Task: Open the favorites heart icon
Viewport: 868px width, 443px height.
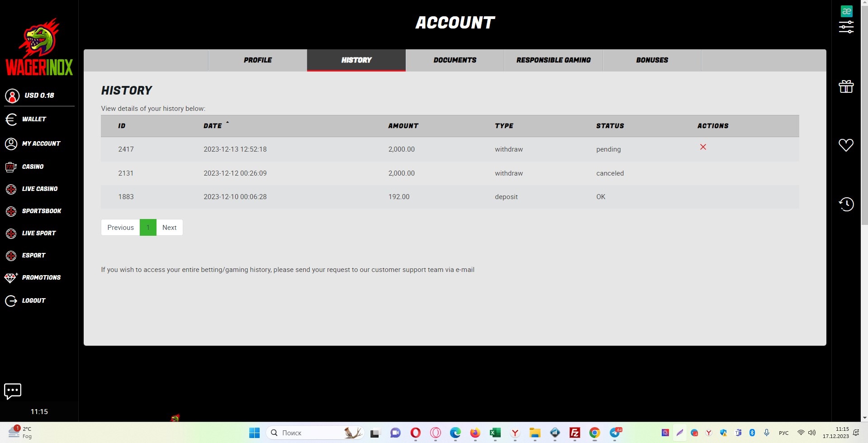Action: coord(846,145)
